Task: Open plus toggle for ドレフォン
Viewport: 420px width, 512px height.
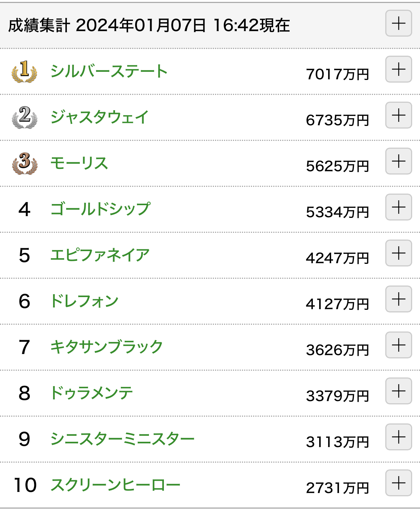Action: 398,299
